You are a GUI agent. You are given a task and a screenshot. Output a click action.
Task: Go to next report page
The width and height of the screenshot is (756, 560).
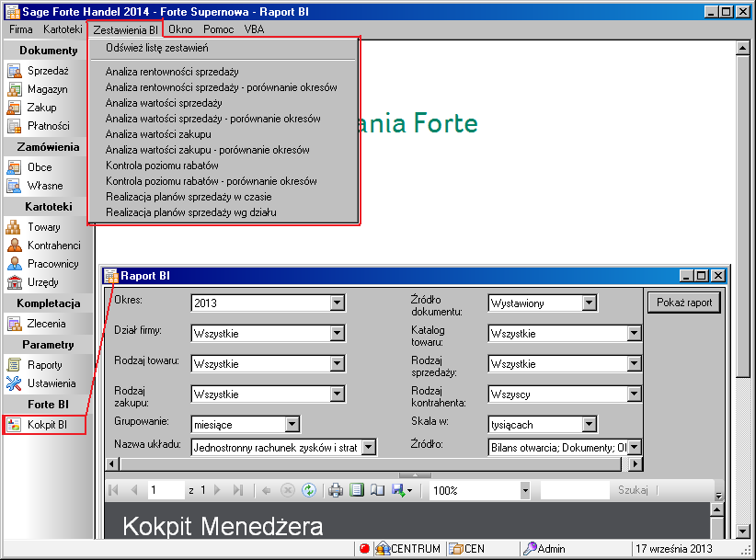[217, 490]
